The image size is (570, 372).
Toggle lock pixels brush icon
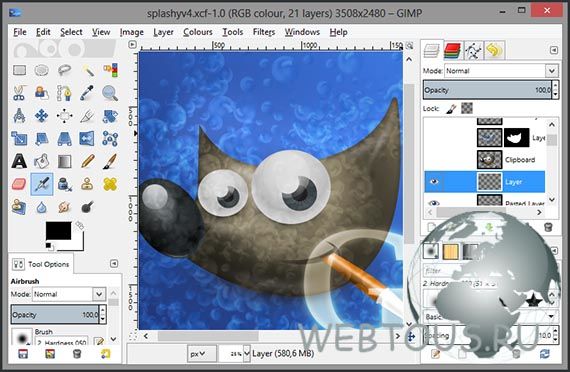point(451,108)
